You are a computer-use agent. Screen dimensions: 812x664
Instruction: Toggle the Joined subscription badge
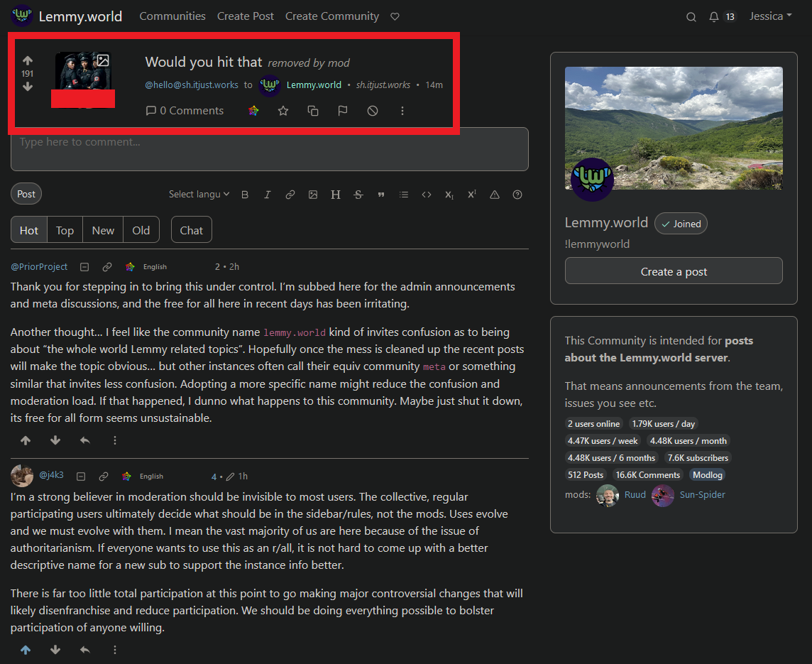(681, 224)
